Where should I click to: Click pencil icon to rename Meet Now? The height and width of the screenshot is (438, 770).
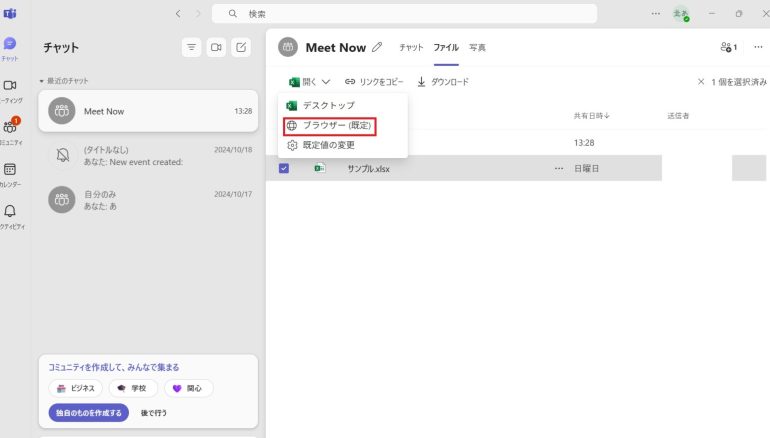point(377,47)
